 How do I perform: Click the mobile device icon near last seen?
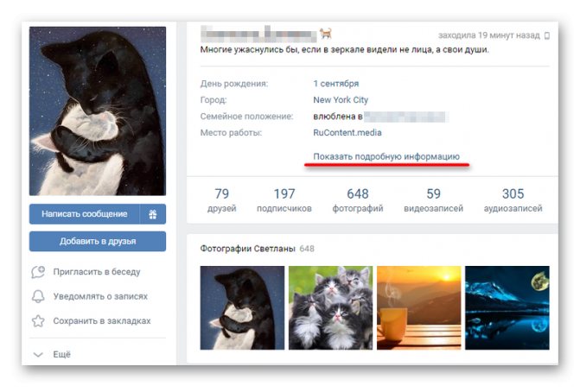click(547, 35)
